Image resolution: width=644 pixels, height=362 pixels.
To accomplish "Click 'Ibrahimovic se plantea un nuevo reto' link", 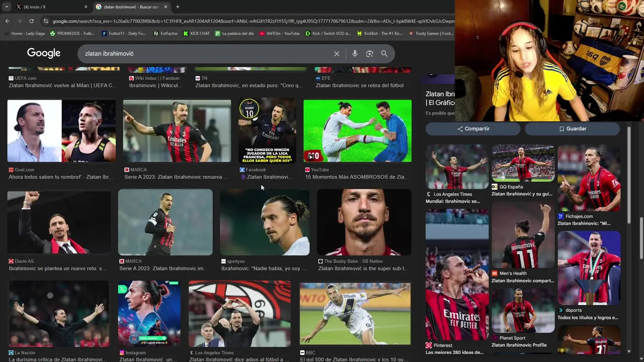I will coord(57,268).
